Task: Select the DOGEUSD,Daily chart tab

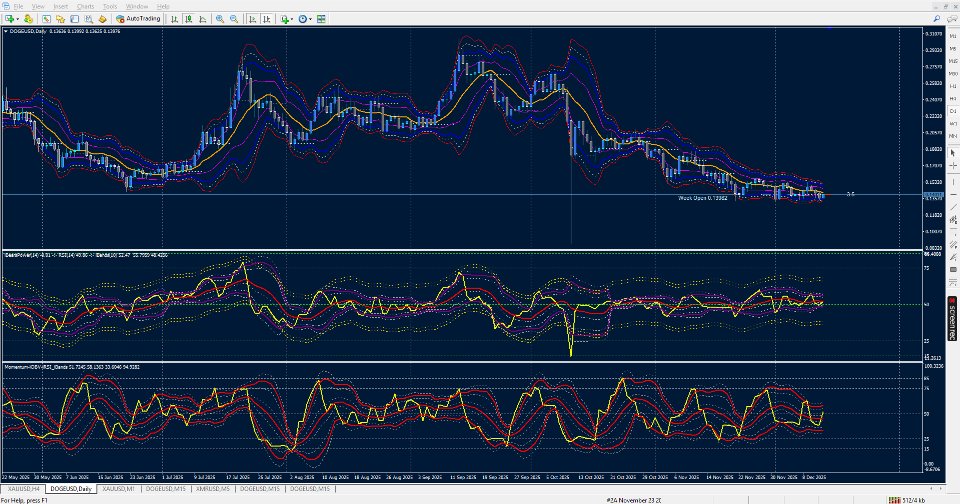Action: 71,489
